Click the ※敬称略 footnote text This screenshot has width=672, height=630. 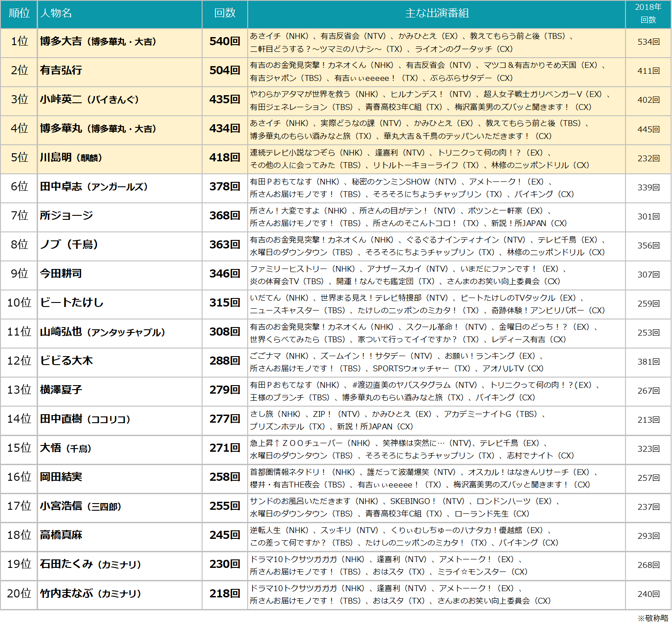653,618
